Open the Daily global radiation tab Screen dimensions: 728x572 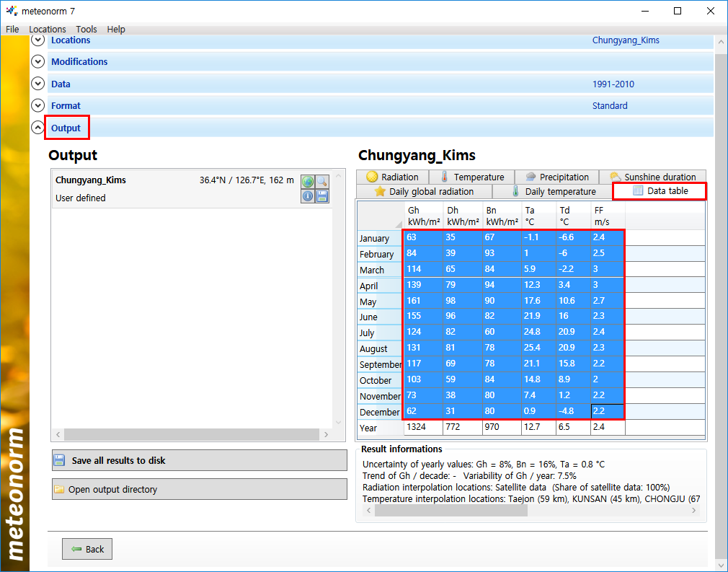tap(424, 191)
